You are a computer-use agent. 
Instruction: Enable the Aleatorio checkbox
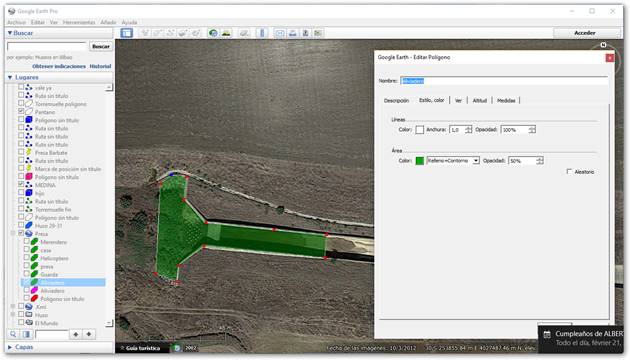click(569, 172)
